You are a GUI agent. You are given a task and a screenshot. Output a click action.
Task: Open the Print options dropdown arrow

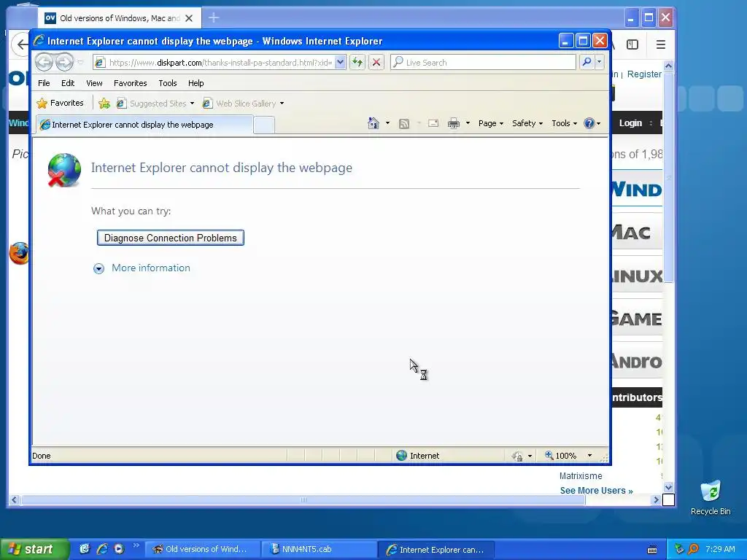(x=468, y=123)
